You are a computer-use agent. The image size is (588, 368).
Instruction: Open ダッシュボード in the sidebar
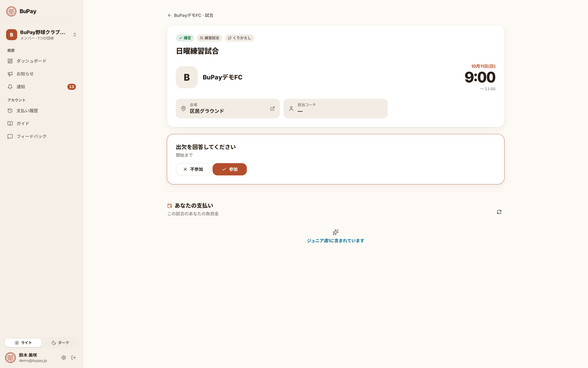(41, 61)
